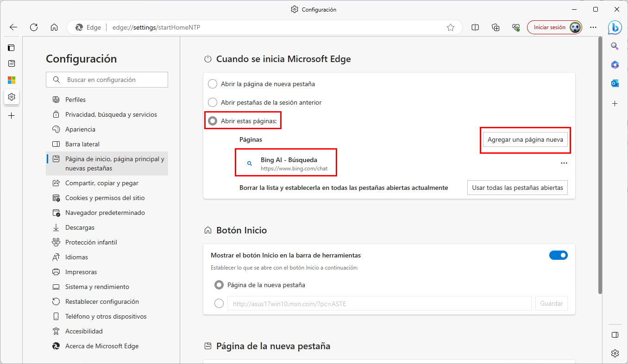Open Split screen icon in toolbar
628x364 pixels.
tap(475, 27)
